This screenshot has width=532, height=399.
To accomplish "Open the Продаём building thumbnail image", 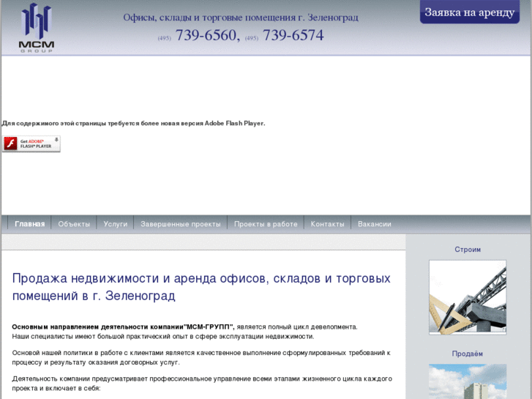I will click(x=468, y=381).
